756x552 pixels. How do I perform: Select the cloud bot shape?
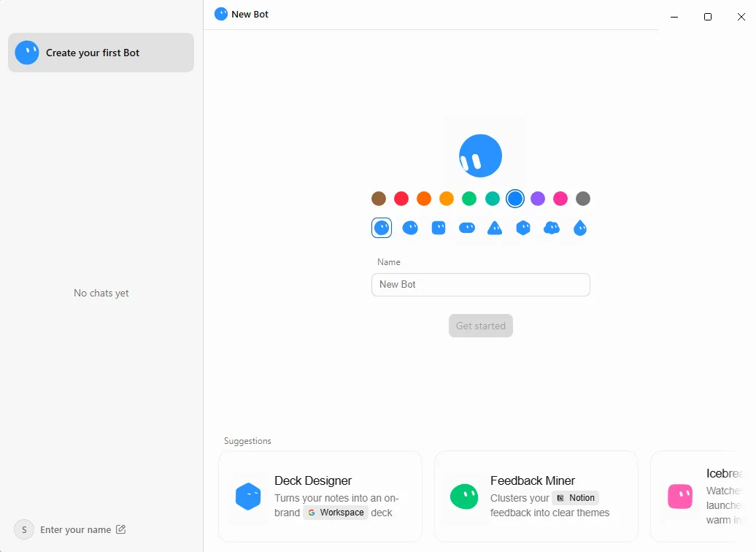552,228
